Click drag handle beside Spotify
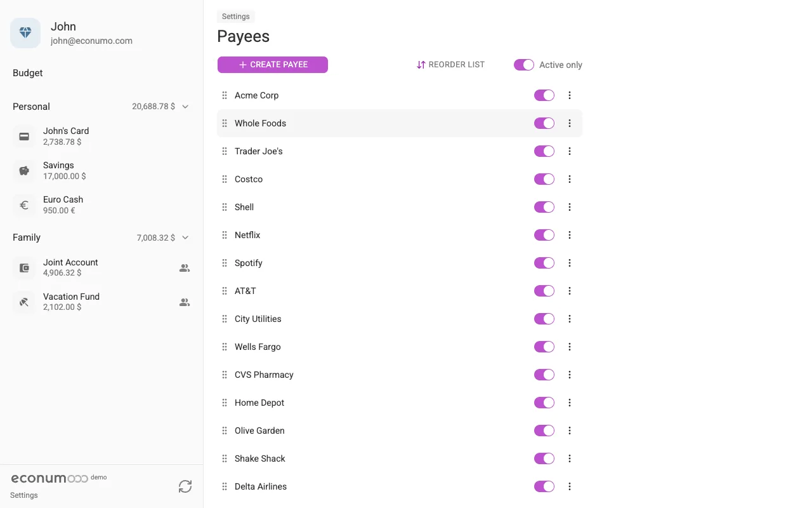The height and width of the screenshot is (508, 812). pyautogui.click(x=225, y=263)
